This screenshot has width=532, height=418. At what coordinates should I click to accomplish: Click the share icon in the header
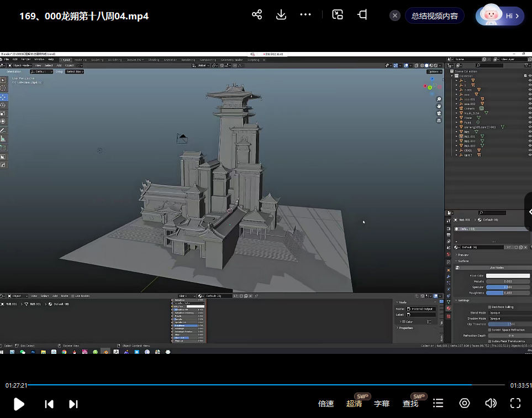(x=257, y=15)
